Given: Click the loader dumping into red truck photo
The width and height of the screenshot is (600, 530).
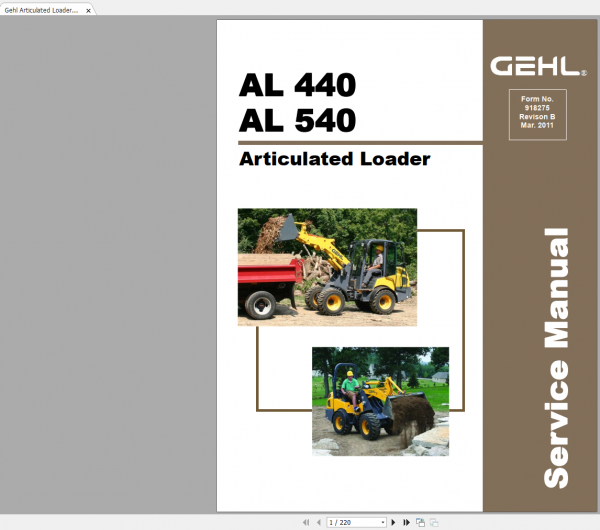Looking at the screenshot, I should pyautogui.click(x=327, y=267).
